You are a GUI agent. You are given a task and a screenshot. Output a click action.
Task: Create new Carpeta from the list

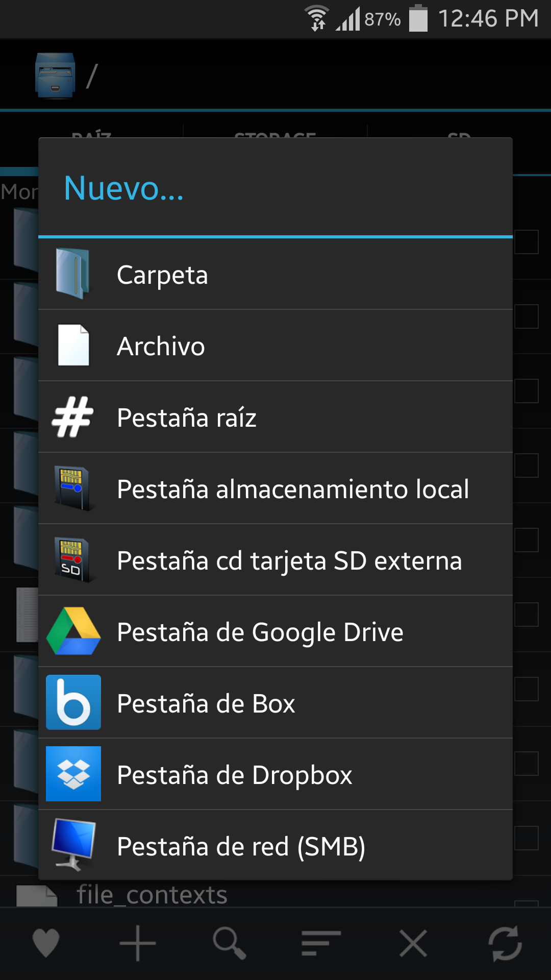(x=275, y=274)
